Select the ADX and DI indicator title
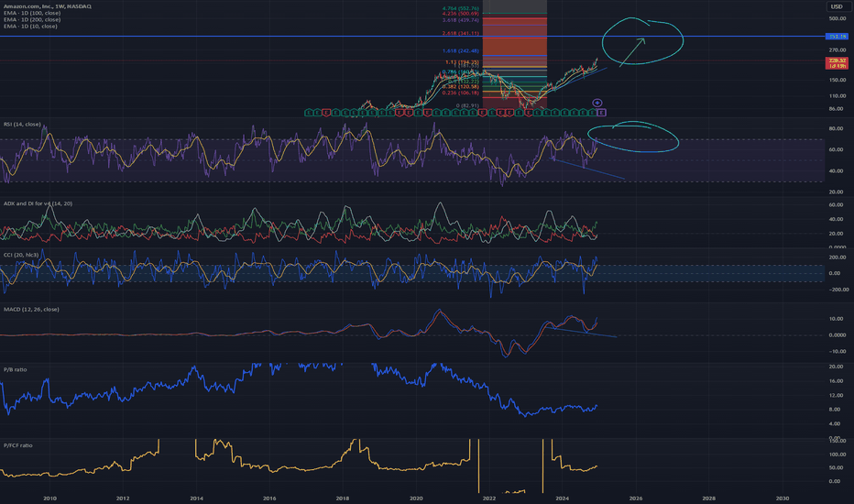The height and width of the screenshot is (504, 854). coord(38,203)
